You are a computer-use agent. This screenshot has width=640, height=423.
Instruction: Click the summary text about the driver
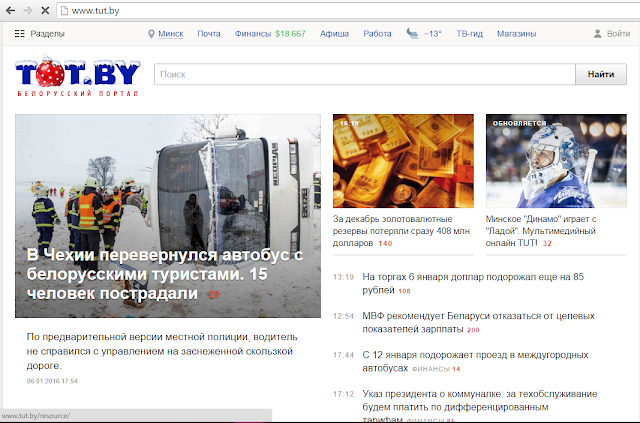pos(162,351)
